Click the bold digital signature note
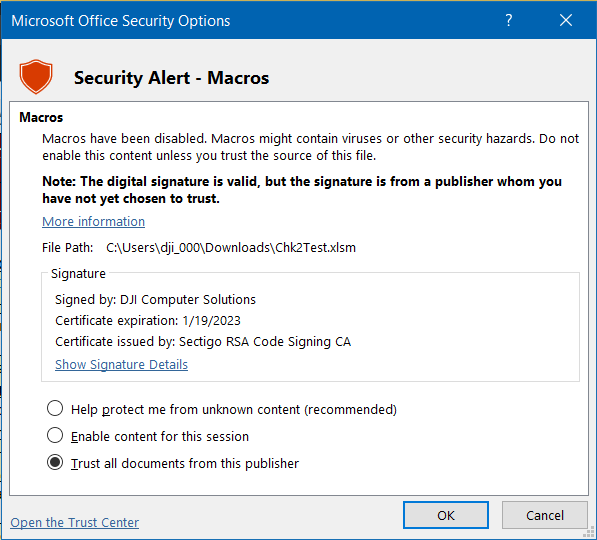597x540 pixels. (x=302, y=190)
